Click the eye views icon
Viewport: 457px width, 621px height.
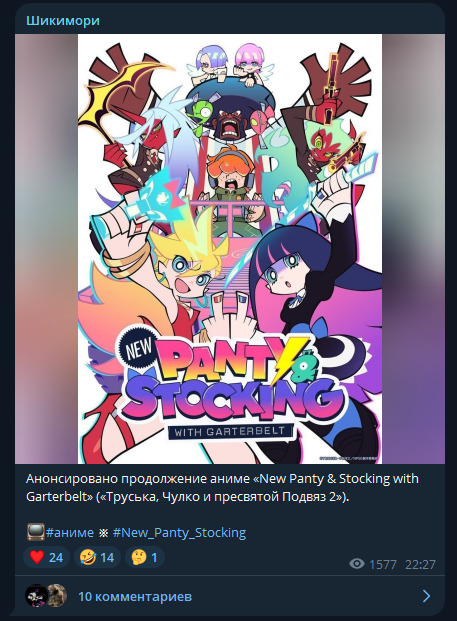click(357, 564)
